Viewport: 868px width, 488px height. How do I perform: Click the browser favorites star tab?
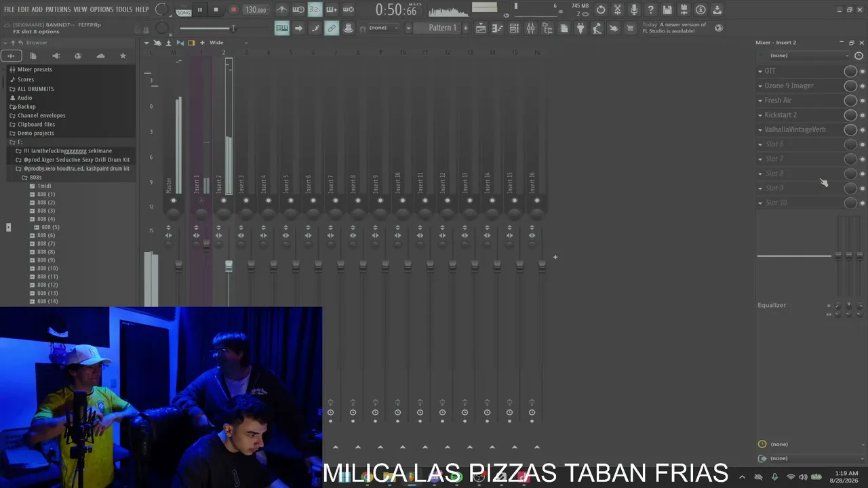point(123,56)
